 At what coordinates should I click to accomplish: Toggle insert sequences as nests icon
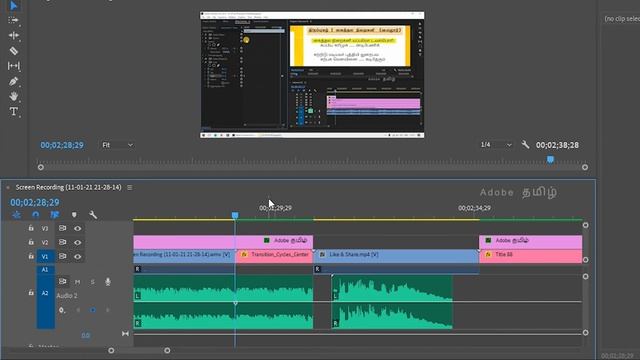click(17, 215)
